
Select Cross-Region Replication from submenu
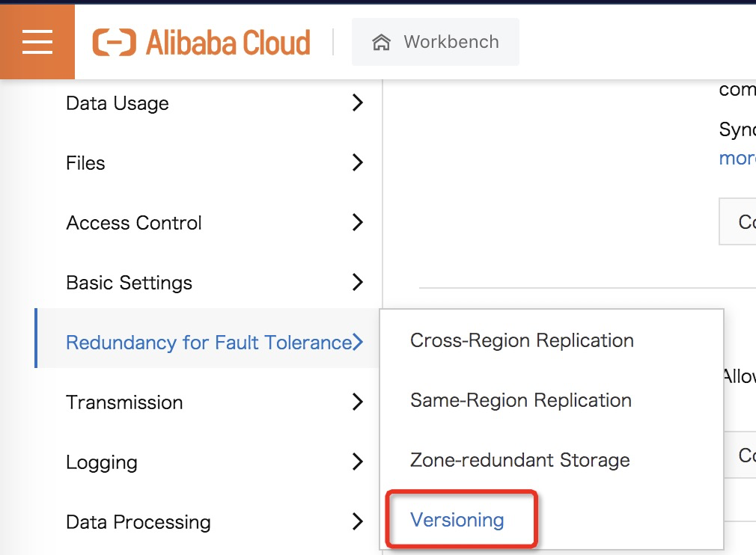pos(522,340)
